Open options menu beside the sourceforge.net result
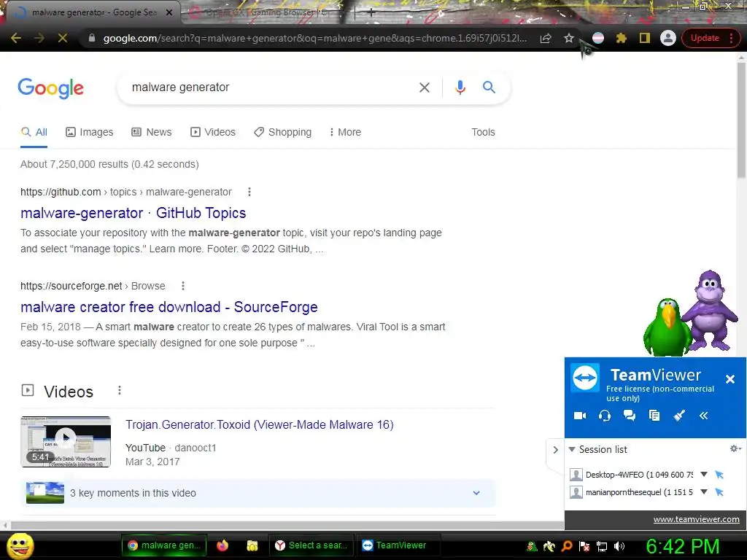747x560 pixels. point(183,286)
